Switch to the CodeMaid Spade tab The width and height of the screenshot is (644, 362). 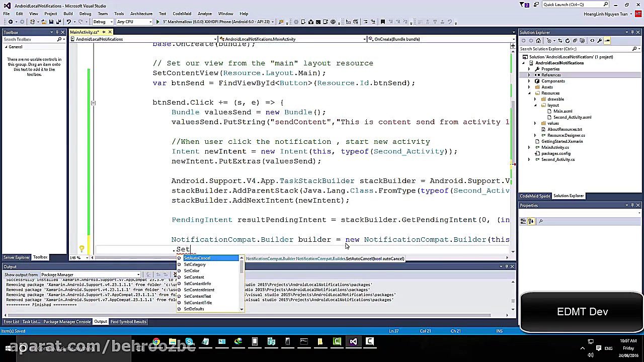(535, 196)
